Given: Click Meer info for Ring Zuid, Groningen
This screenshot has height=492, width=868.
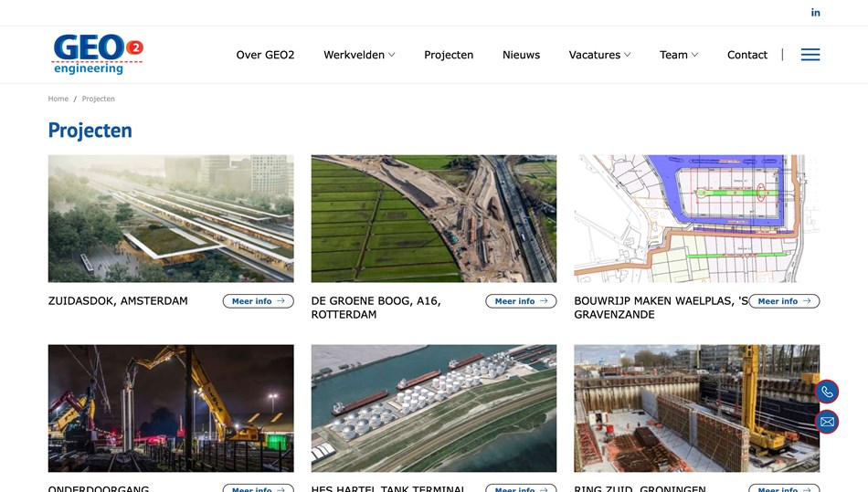Looking at the screenshot, I should (784, 488).
